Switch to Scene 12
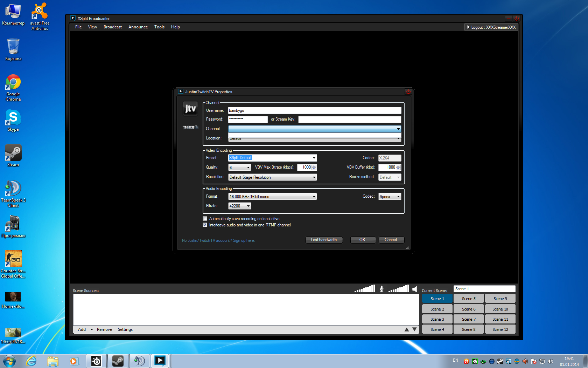 tap(500, 329)
